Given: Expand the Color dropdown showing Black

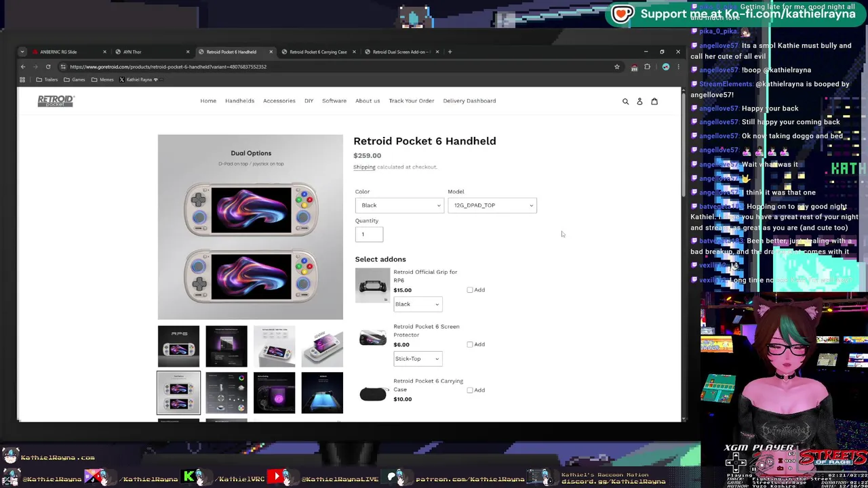Looking at the screenshot, I should (399, 205).
